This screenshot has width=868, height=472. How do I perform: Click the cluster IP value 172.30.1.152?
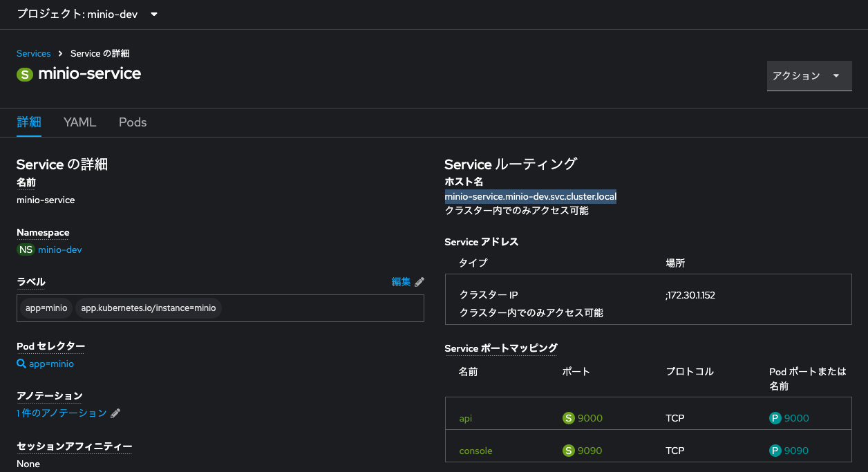point(691,295)
